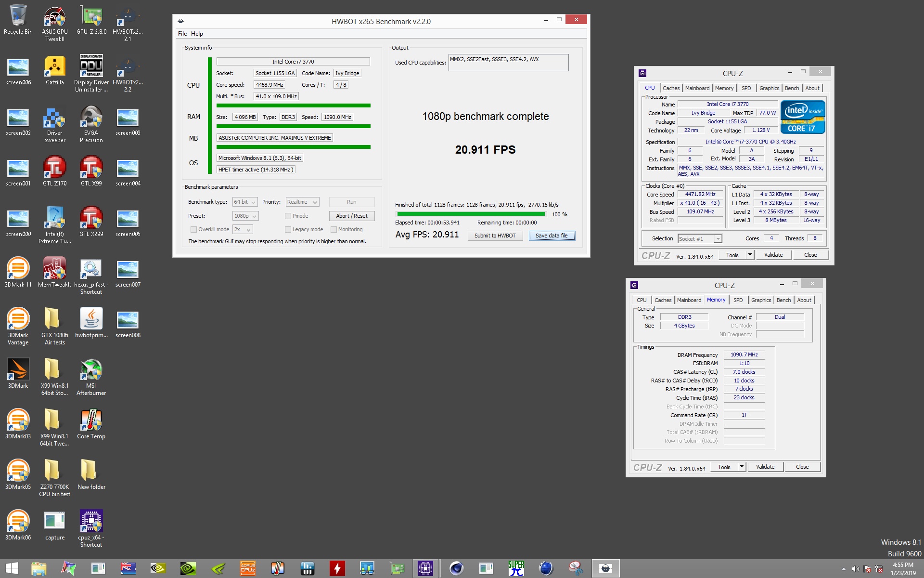This screenshot has height=578, width=924.
Task: Click CPU-Z taskbar icon
Action: [x=425, y=569]
